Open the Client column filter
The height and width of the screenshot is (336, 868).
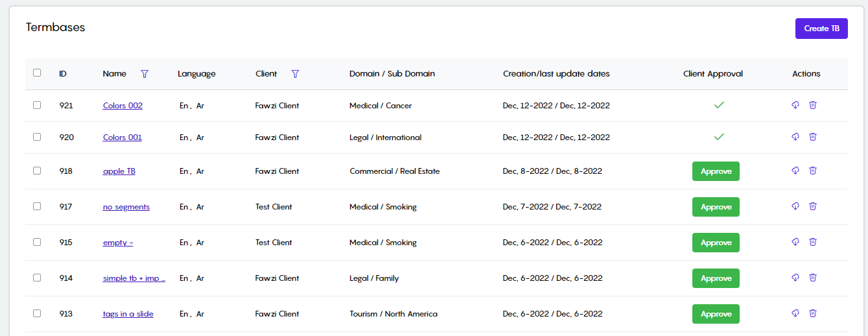(x=296, y=74)
